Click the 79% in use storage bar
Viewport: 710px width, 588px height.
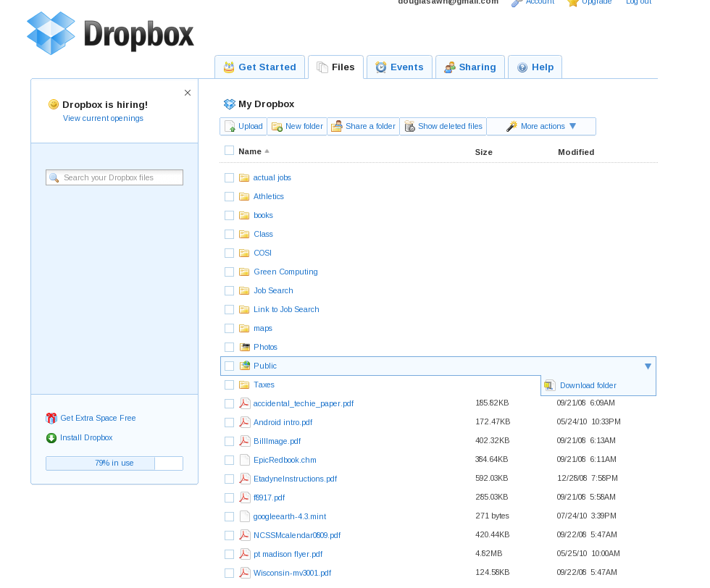coord(114,463)
